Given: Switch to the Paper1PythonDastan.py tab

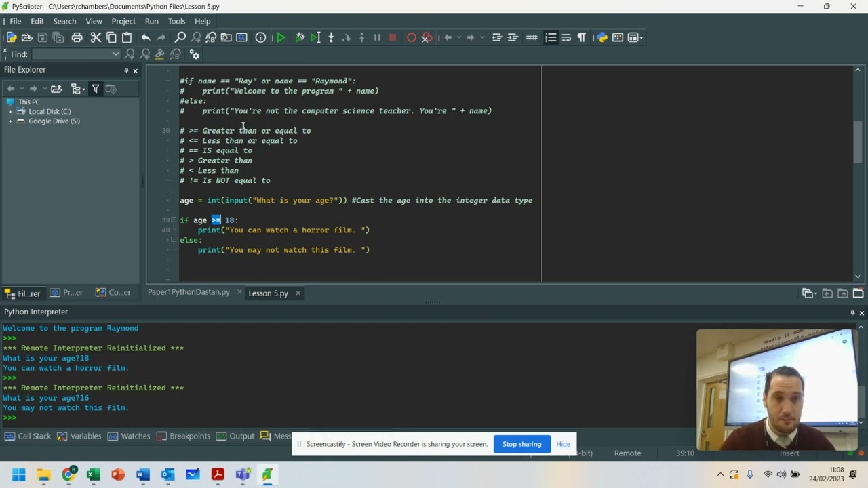Looking at the screenshot, I should (189, 292).
